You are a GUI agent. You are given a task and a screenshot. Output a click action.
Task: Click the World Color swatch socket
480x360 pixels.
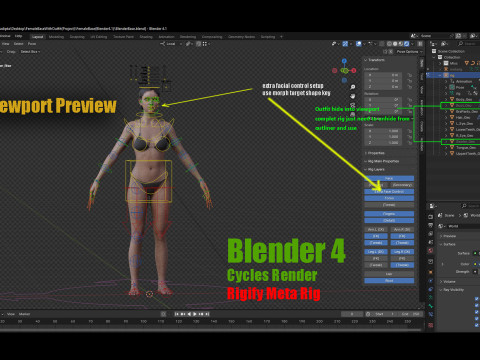tap(475, 264)
